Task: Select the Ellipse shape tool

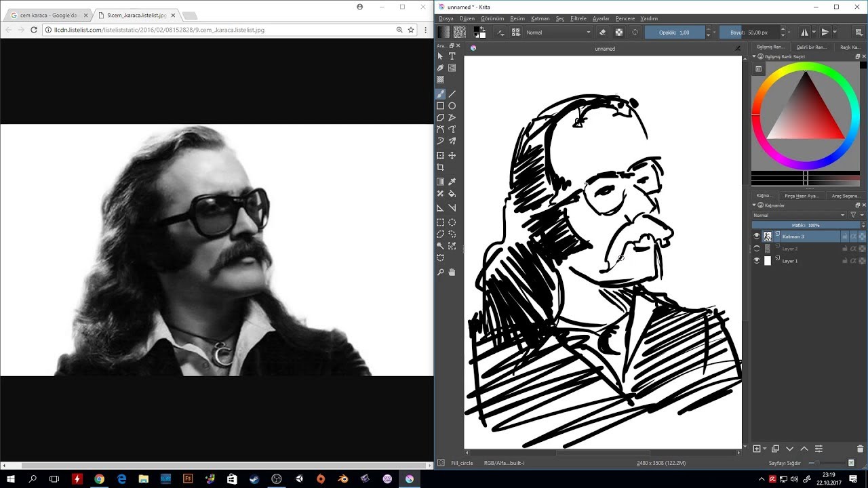Action: pyautogui.click(x=452, y=106)
